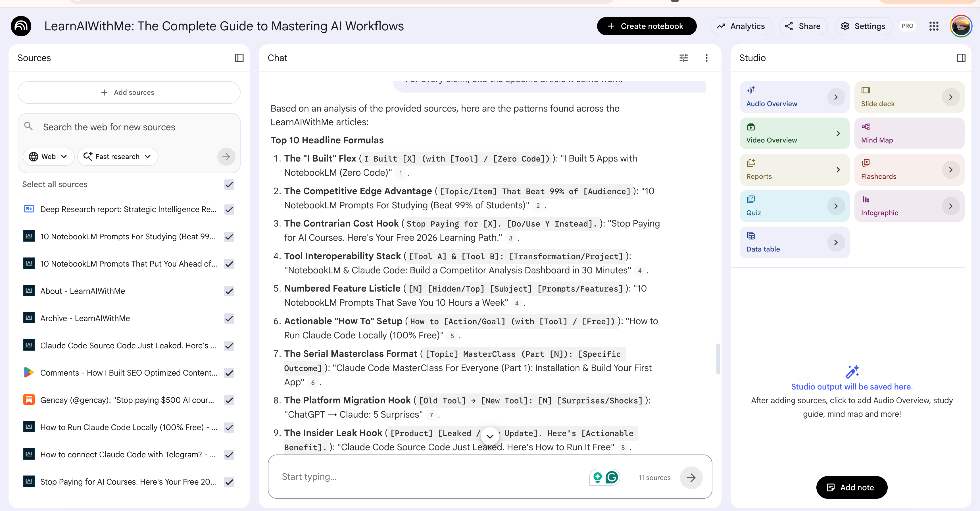Screen dimensions: 980x511
Task: Open chat configuration sliders icon
Action: tap(684, 58)
